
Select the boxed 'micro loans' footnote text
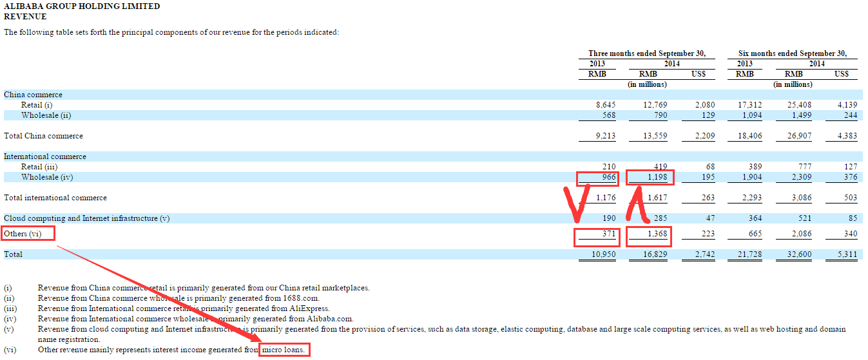pyautogui.click(x=285, y=350)
